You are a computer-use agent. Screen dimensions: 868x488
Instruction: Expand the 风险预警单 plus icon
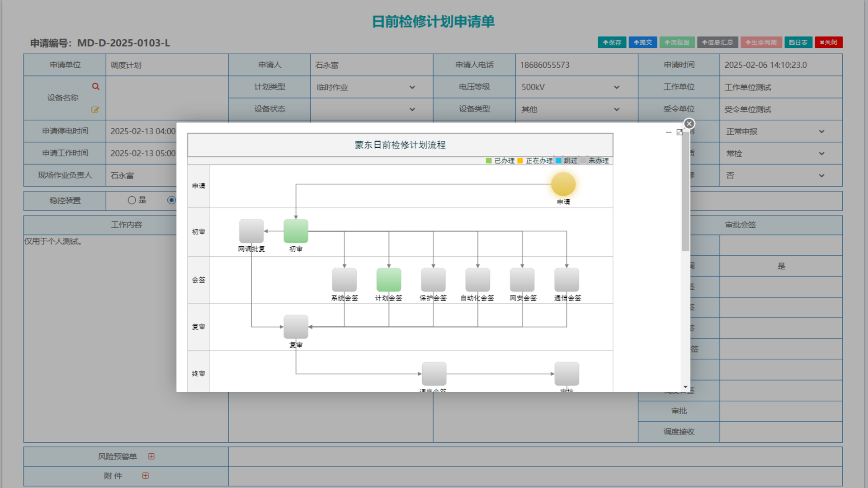click(151, 456)
